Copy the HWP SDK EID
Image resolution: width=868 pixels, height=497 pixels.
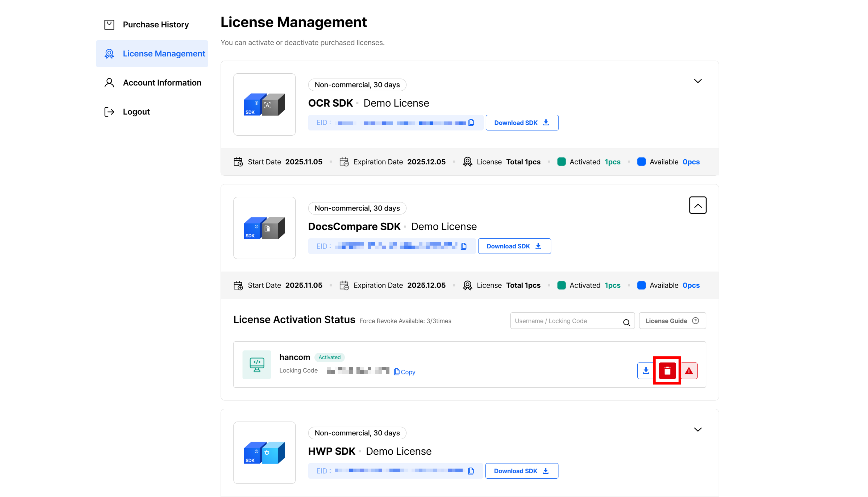coord(471,470)
